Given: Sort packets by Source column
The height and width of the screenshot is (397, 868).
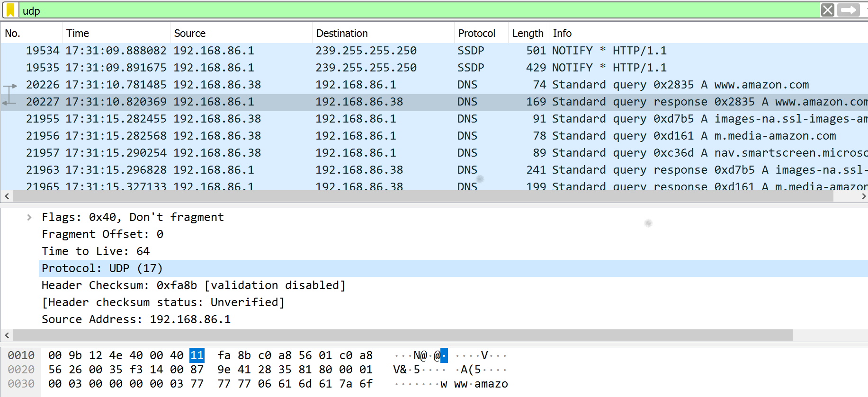Looking at the screenshot, I should pos(241,33).
